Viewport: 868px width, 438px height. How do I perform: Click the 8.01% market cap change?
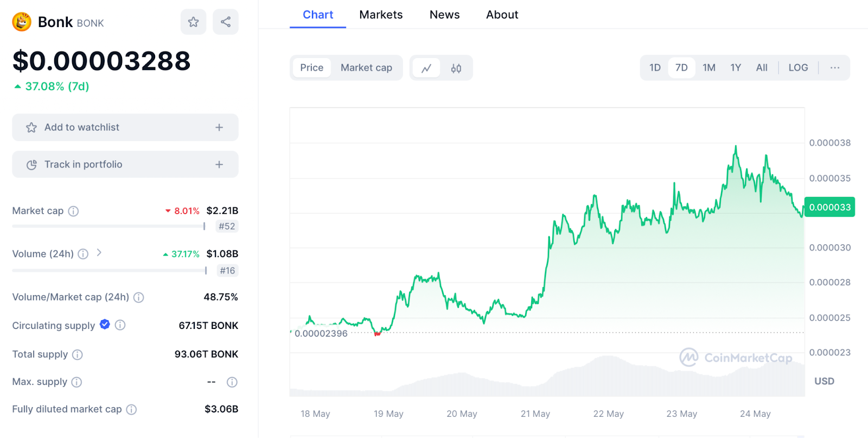tap(187, 211)
